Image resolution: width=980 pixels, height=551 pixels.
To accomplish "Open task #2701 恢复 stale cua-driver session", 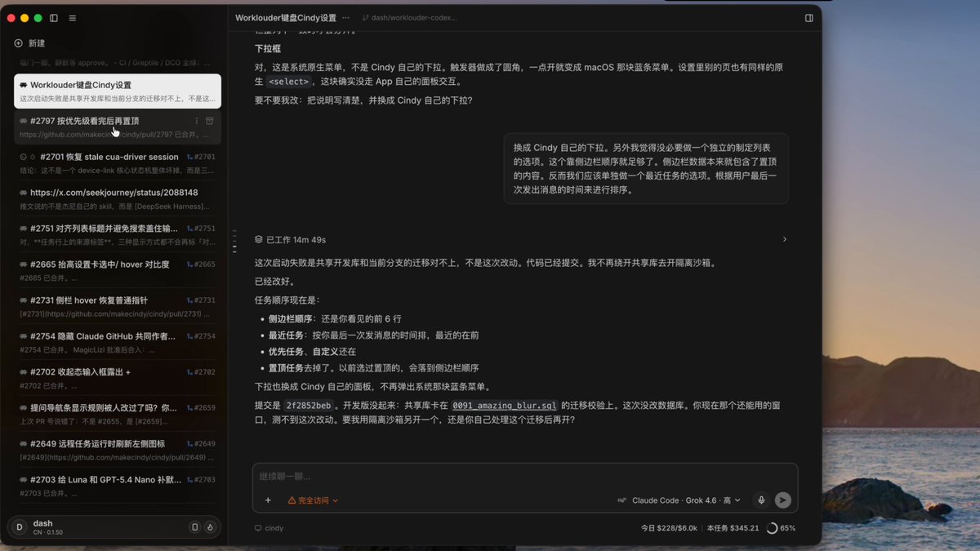I will coord(118,162).
